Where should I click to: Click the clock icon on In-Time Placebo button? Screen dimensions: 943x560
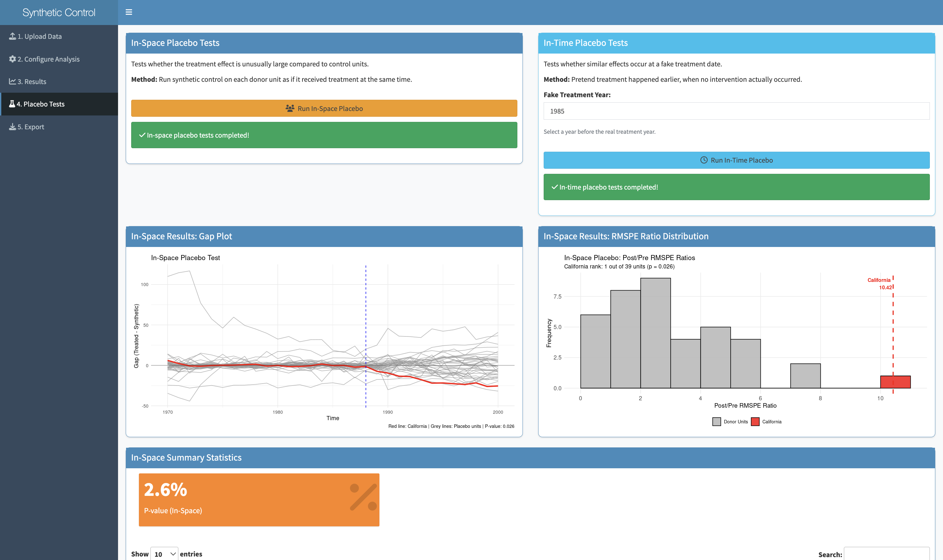[x=704, y=160]
